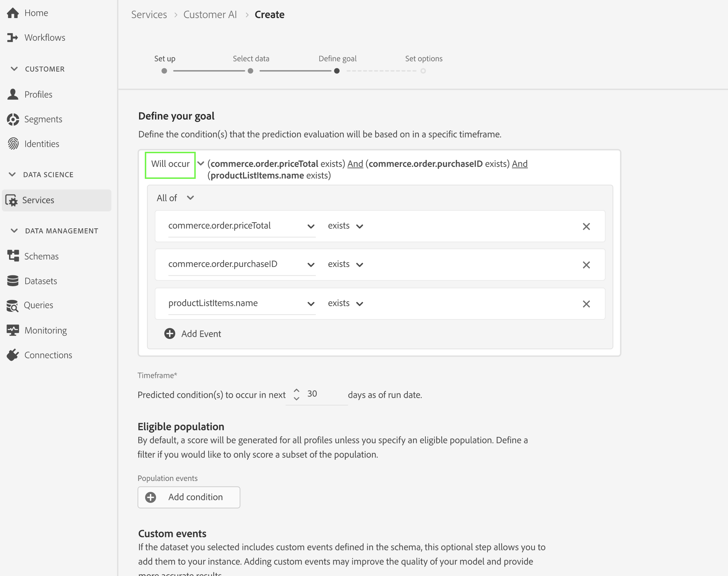Click Add condition under Population events
This screenshot has height=576, width=728.
point(188,497)
